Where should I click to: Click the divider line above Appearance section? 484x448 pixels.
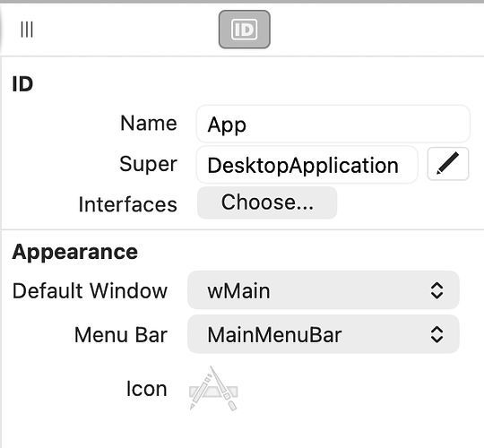tap(243, 230)
